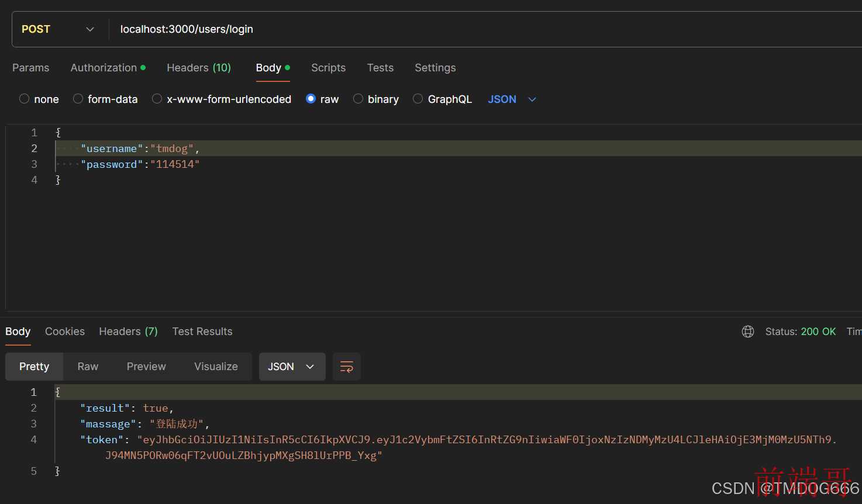This screenshot has height=504, width=862.
Task: Click the "massage" response line
Action: click(145, 424)
